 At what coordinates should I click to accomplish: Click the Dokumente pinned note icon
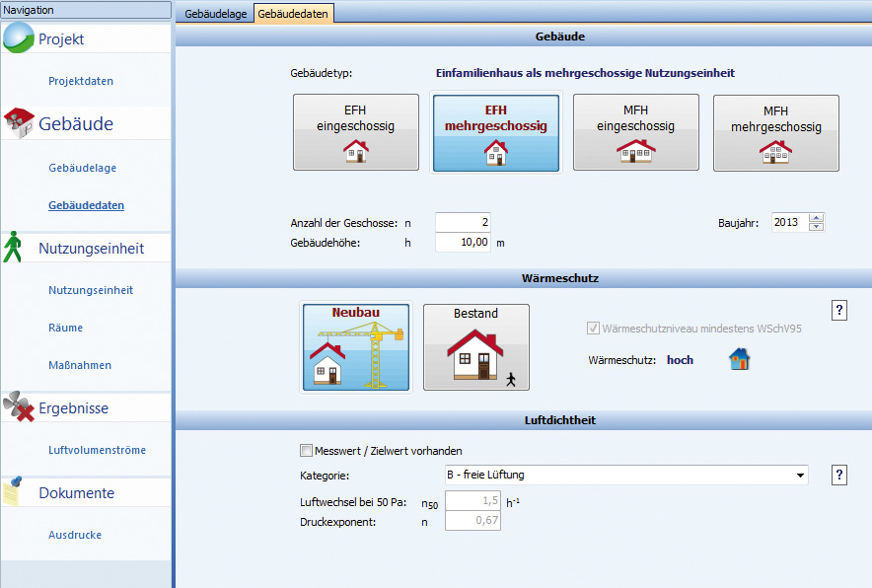coord(13,491)
